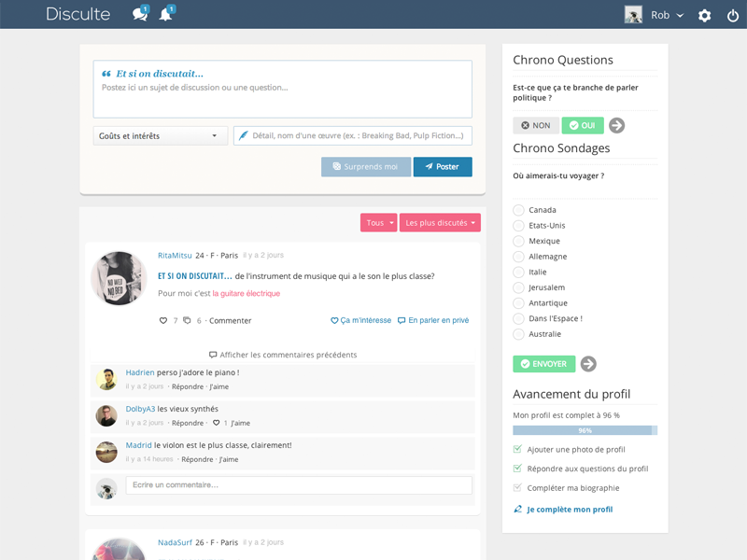The height and width of the screenshot is (560, 747).
Task: Click comments count icon on RitaMitsu's post
Action: click(188, 320)
